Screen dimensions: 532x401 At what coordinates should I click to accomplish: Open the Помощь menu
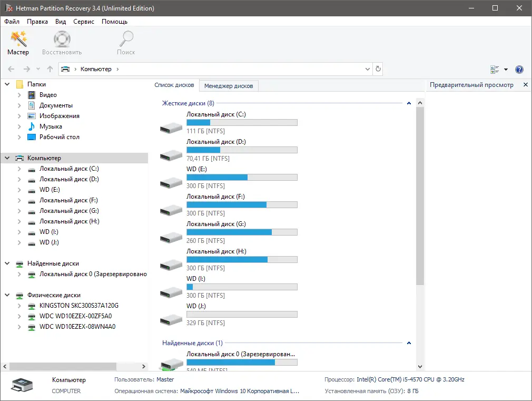[115, 22]
